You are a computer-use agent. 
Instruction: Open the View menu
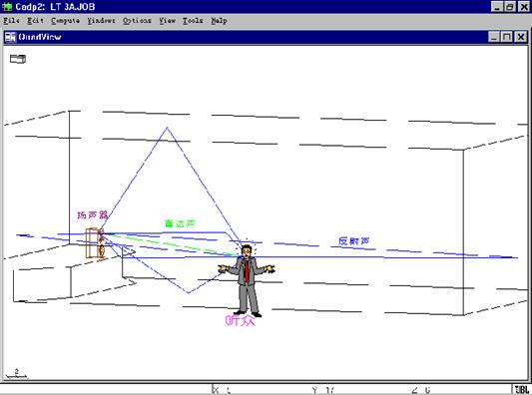tap(168, 21)
